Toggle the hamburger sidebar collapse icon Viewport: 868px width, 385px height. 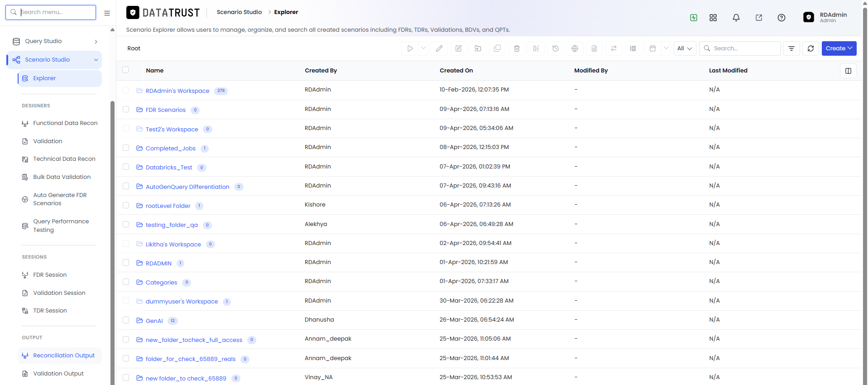coord(107,13)
